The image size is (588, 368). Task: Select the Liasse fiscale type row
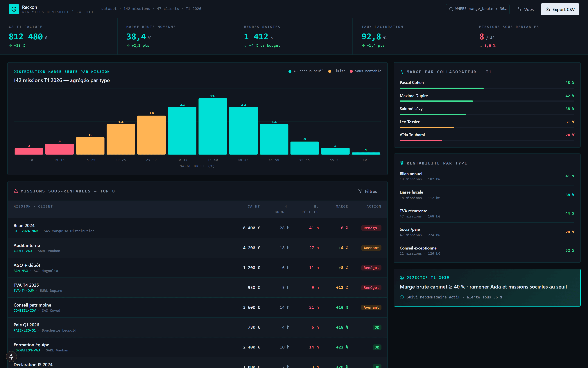click(487, 195)
